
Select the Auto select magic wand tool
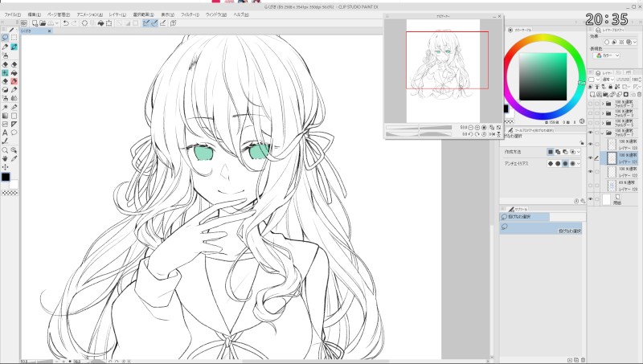[x=5, y=107]
